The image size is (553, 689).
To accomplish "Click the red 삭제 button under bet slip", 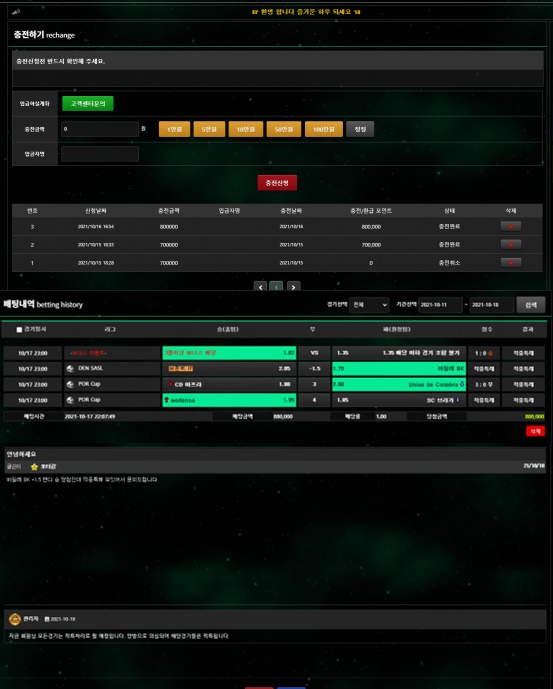I will 535,431.
